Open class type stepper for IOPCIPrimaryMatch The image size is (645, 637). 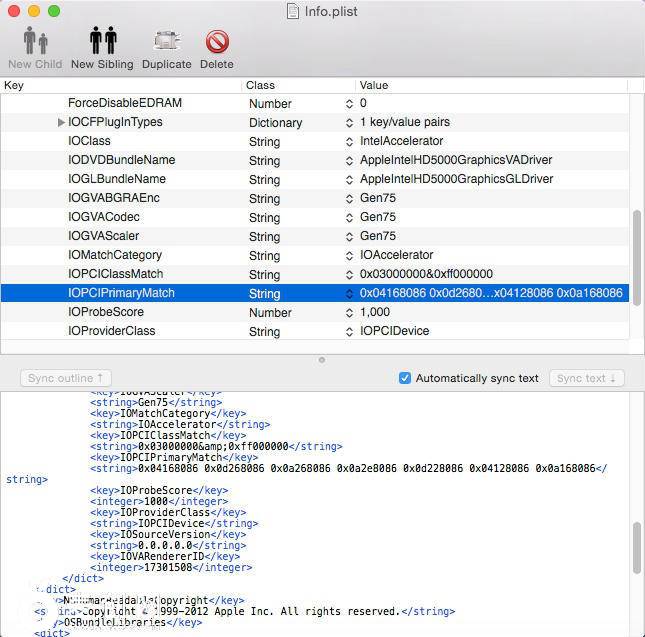[349, 294]
